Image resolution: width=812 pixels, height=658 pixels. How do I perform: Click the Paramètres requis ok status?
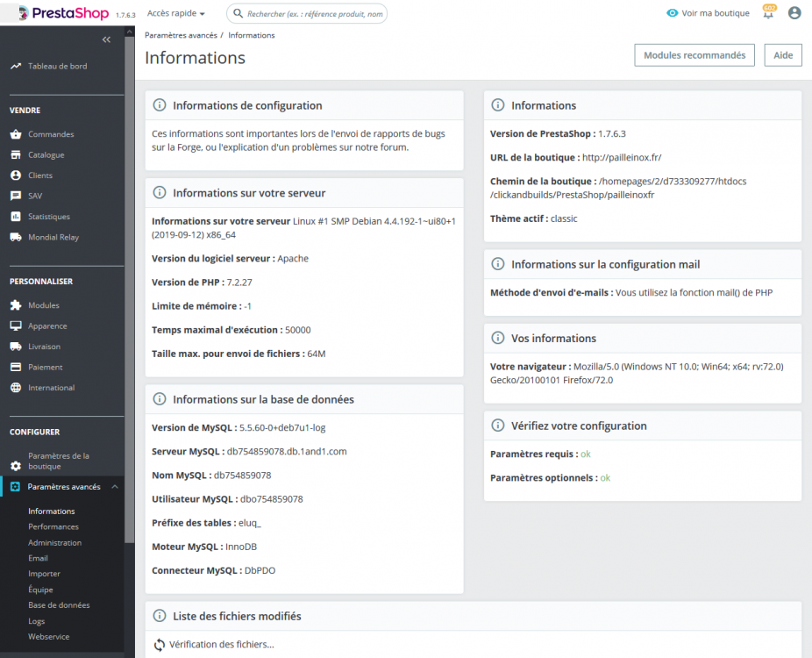click(x=586, y=454)
